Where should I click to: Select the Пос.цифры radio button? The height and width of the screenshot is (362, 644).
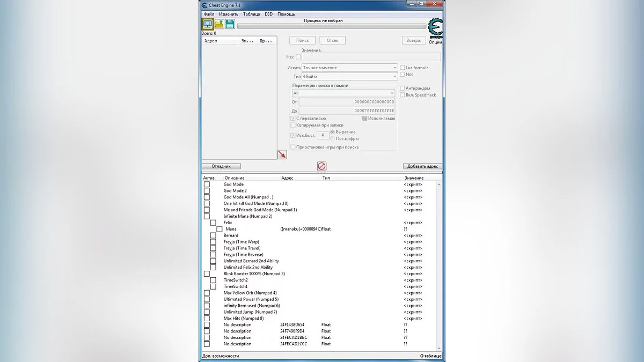333,138
